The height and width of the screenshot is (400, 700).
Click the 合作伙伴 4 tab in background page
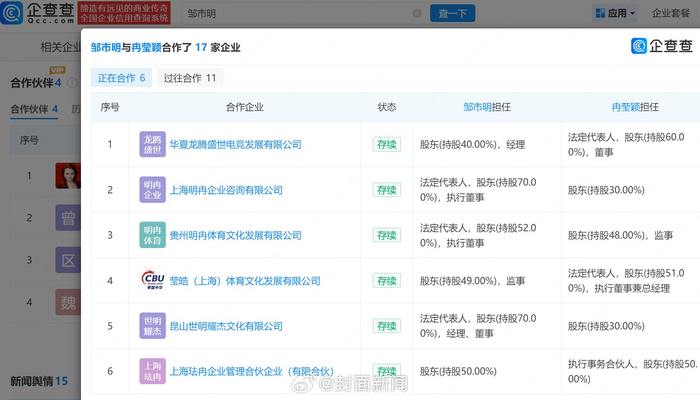point(34,109)
